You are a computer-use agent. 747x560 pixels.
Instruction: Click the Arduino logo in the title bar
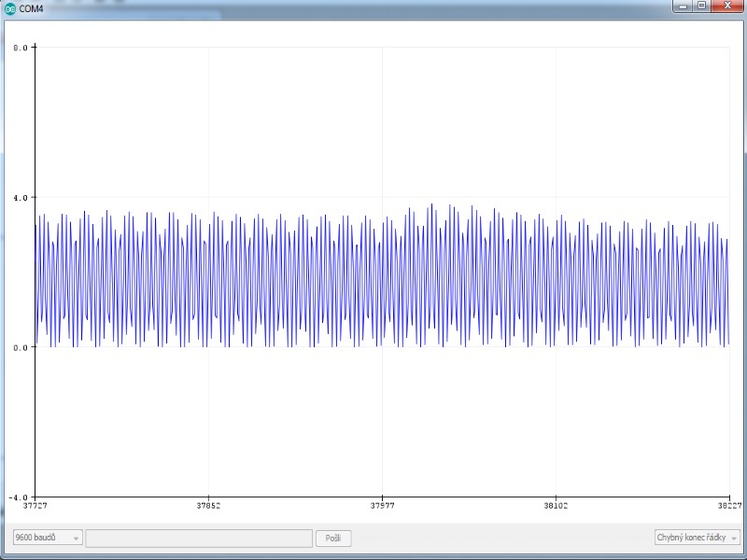pos(10,7)
